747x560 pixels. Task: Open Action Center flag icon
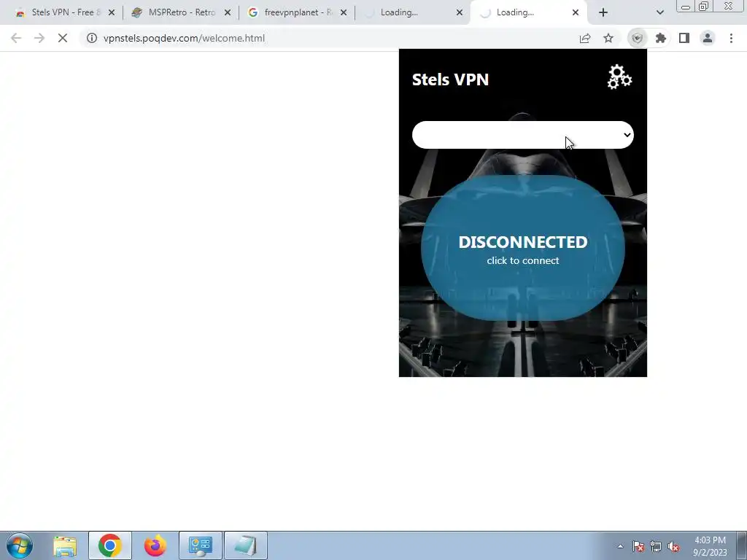[638, 547]
